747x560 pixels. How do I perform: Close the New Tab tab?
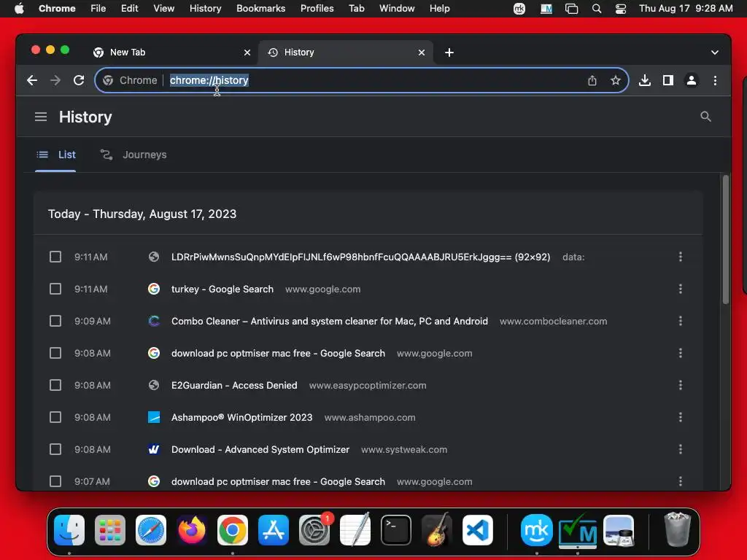tap(247, 52)
